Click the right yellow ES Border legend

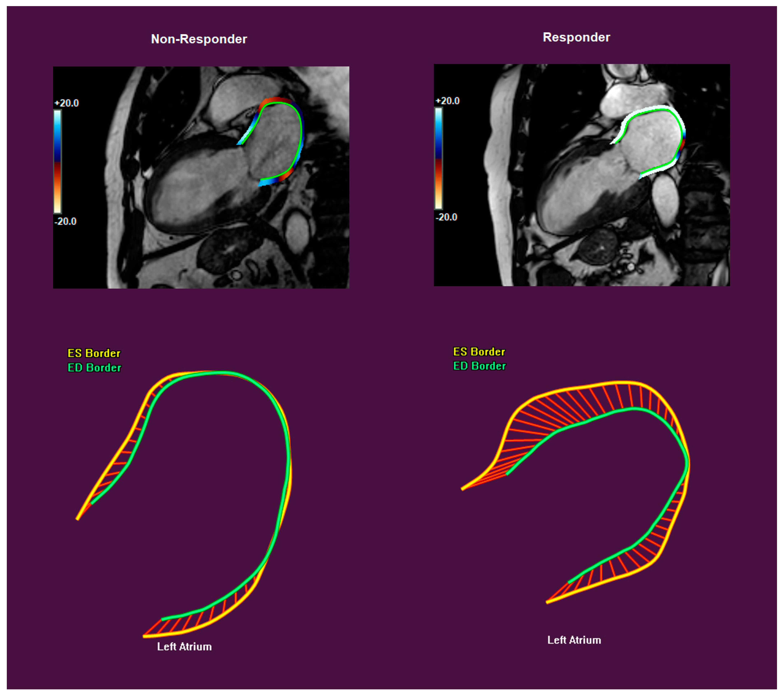click(x=479, y=351)
